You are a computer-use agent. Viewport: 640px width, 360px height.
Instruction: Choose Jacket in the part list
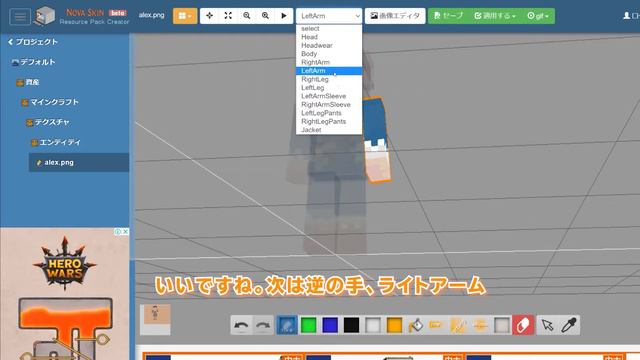click(x=329, y=130)
